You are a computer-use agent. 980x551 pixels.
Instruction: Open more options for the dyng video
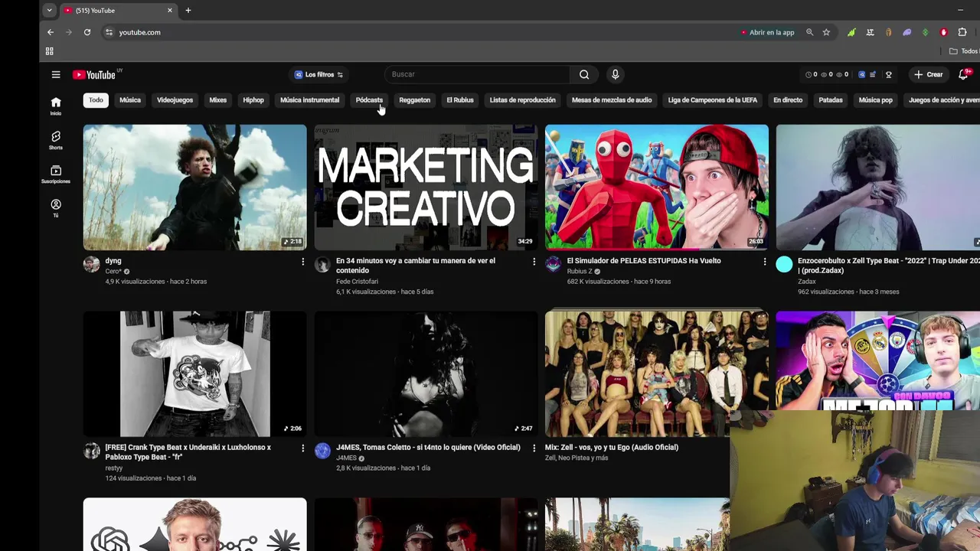point(302,262)
